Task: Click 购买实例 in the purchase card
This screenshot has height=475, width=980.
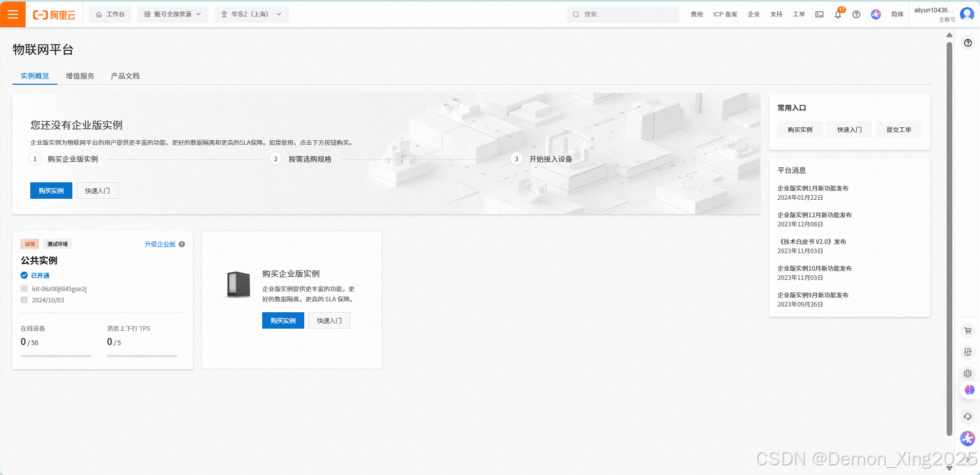Action: (283, 320)
